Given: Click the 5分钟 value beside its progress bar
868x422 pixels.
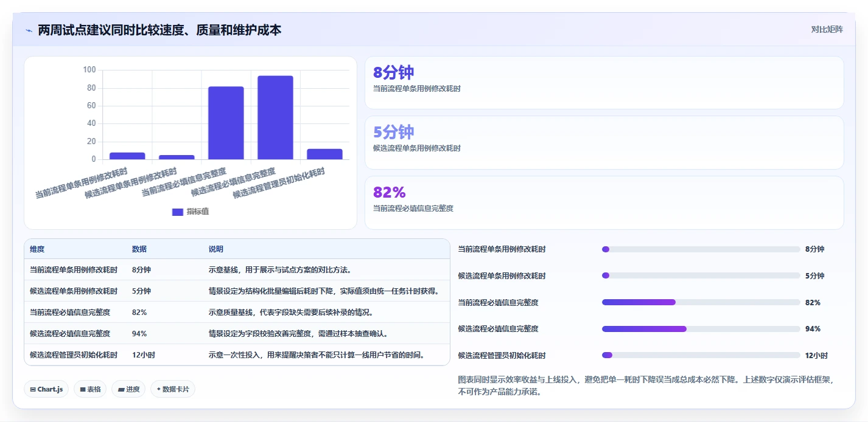Looking at the screenshot, I should click(x=814, y=275).
